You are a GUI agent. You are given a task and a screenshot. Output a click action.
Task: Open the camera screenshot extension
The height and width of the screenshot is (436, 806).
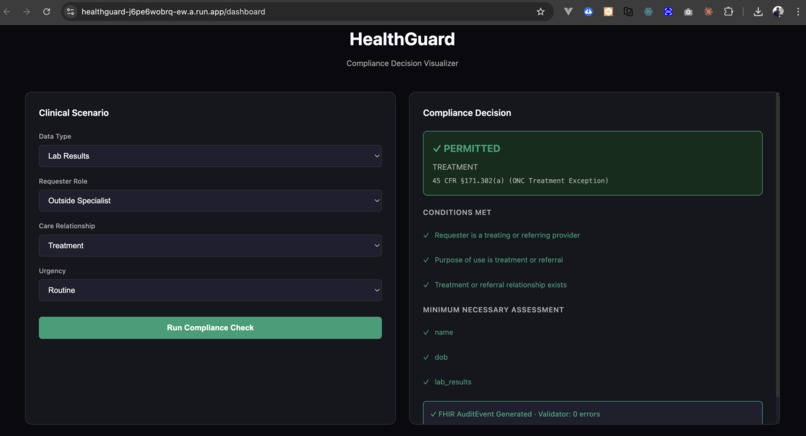688,11
